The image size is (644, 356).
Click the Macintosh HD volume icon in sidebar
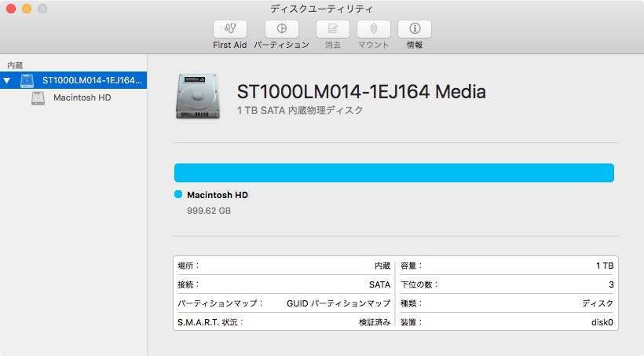tap(38, 98)
